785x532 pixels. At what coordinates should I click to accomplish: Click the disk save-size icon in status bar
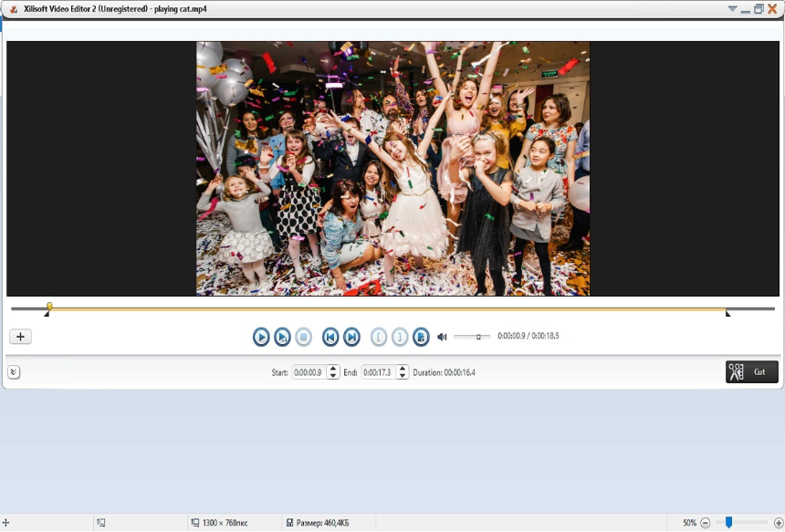point(289,523)
